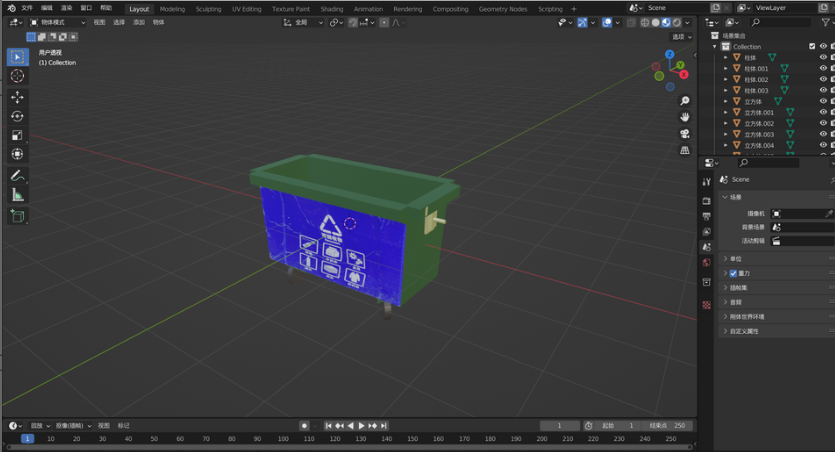Switch to the Sculpting workspace tab

208,9
